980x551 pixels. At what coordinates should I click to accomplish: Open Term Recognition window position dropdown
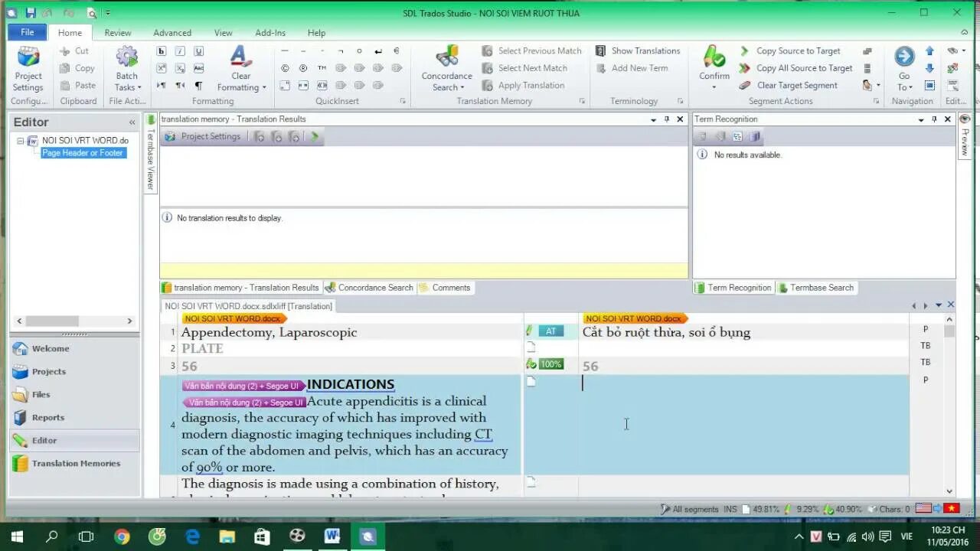(x=921, y=119)
